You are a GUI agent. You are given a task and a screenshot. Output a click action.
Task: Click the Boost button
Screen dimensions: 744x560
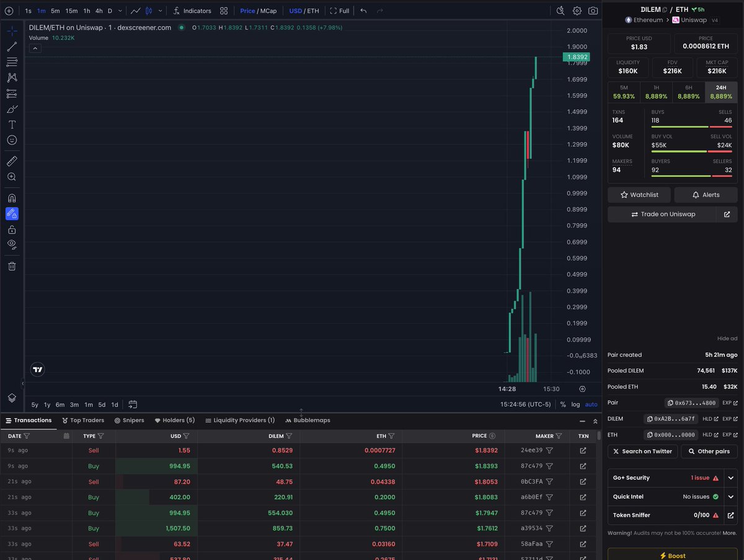pyautogui.click(x=673, y=554)
